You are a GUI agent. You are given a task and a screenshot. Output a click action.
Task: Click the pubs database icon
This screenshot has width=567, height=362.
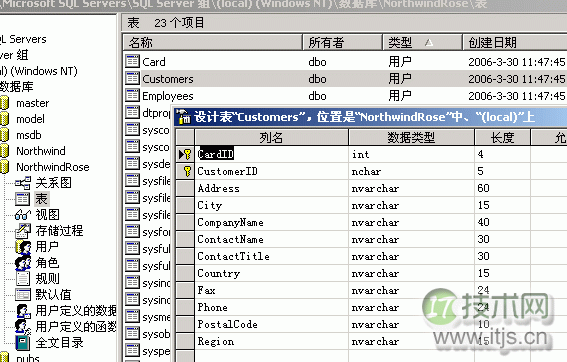pyautogui.click(x=4, y=358)
